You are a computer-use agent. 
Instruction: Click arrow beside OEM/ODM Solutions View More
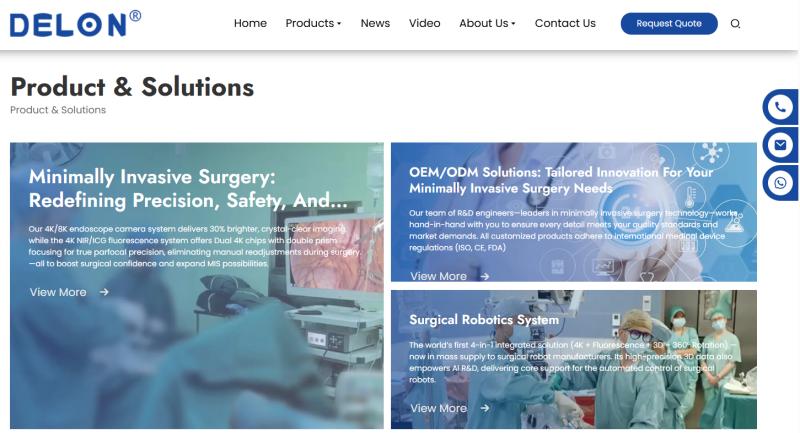[x=485, y=276]
